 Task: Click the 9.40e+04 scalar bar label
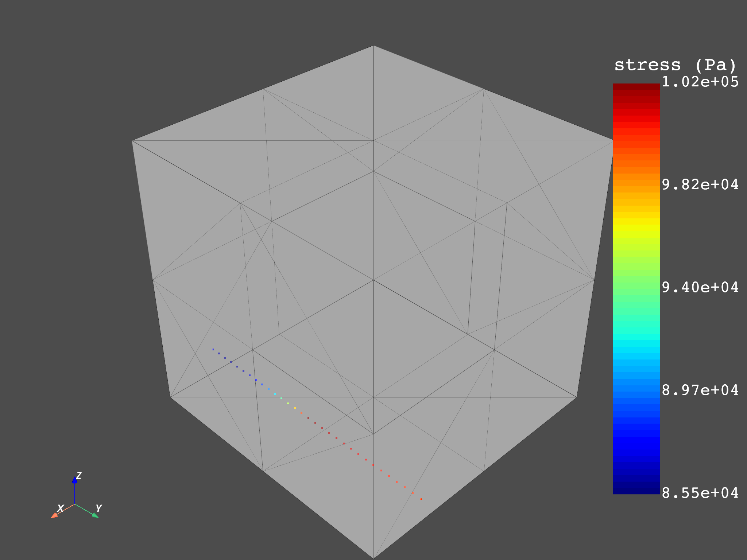click(700, 287)
